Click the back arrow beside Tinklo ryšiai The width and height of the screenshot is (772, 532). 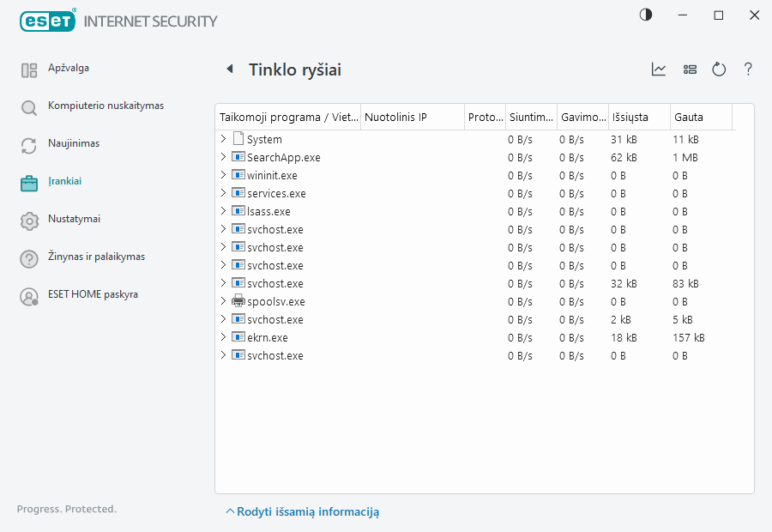pyautogui.click(x=229, y=70)
